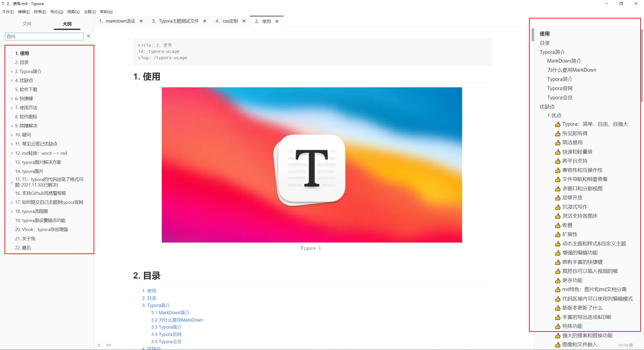Open the 段落(P) menu

click(40, 12)
